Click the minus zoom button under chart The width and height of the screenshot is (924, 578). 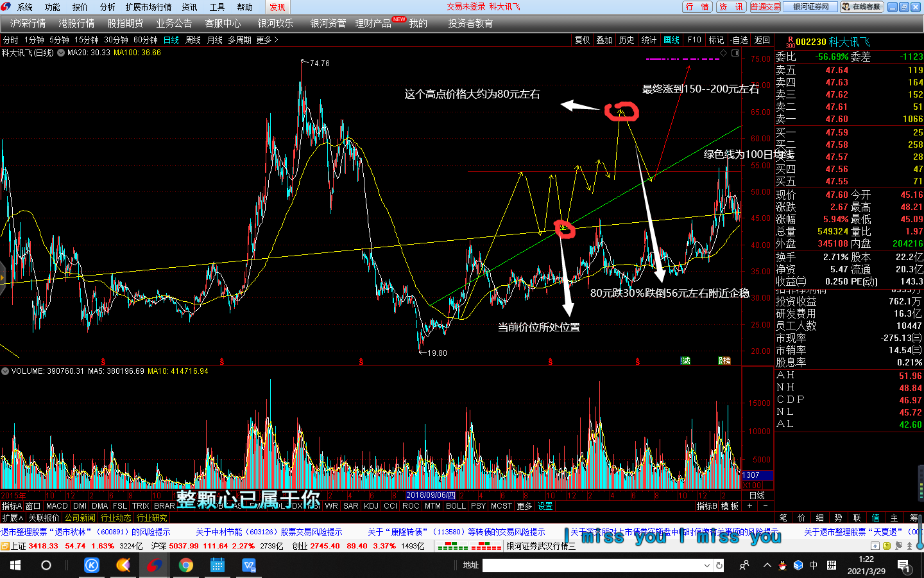coord(765,506)
